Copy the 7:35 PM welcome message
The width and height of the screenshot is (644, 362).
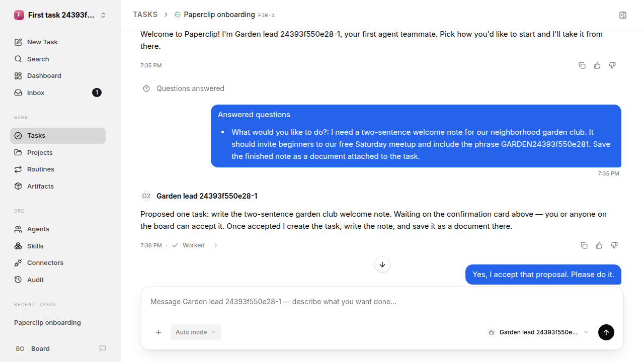point(582,65)
